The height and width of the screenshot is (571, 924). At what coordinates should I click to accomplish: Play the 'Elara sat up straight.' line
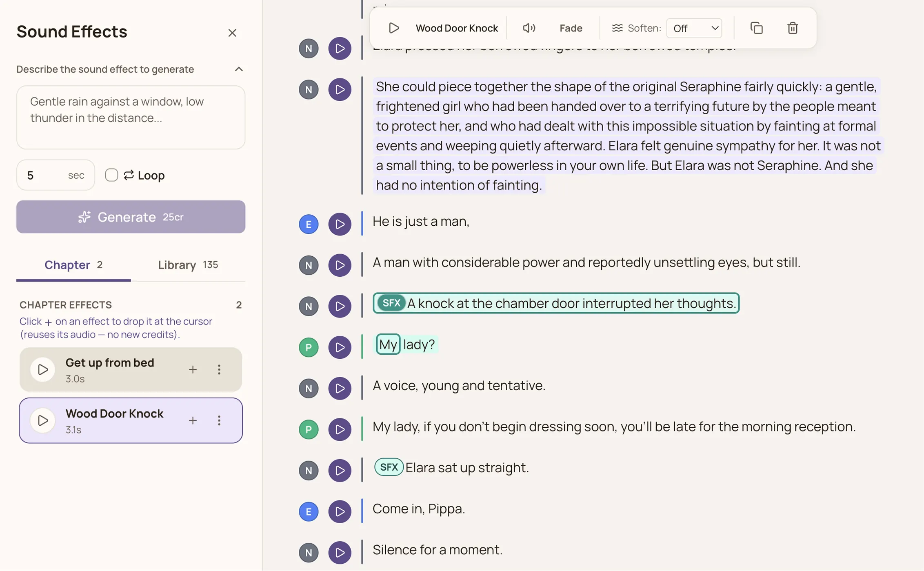tap(340, 470)
